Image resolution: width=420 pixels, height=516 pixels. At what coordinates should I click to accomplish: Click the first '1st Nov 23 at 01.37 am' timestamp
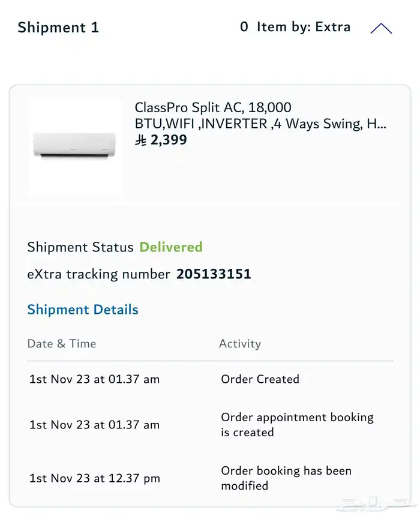pos(94,379)
